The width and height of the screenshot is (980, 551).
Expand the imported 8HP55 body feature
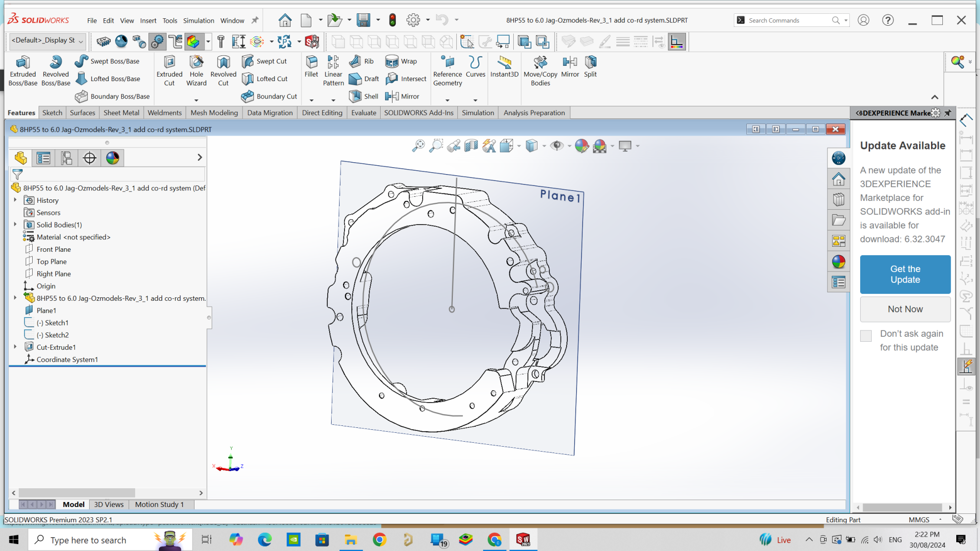[x=15, y=298]
